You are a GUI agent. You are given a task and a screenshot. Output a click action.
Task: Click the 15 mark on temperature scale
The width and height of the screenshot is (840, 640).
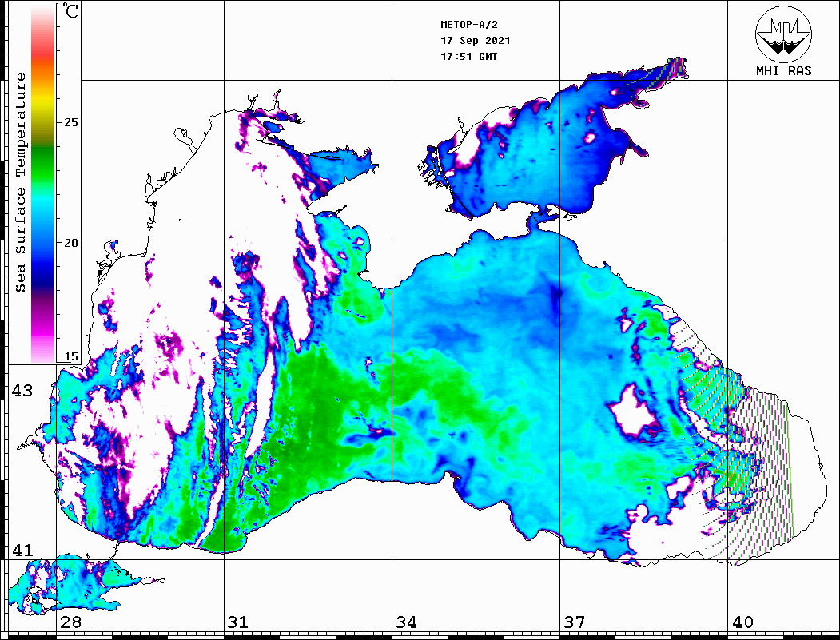point(71,356)
